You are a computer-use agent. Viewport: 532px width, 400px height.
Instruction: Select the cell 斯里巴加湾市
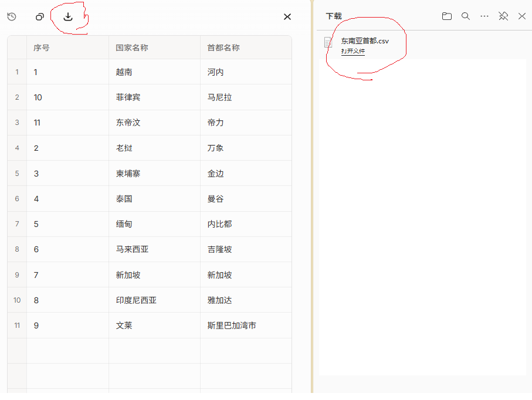click(x=246, y=326)
